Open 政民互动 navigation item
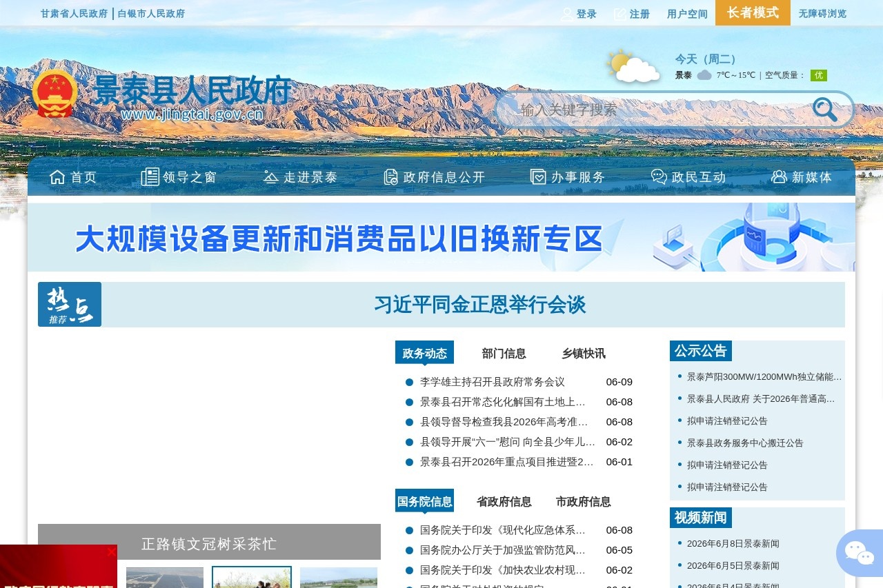 coord(699,177)
